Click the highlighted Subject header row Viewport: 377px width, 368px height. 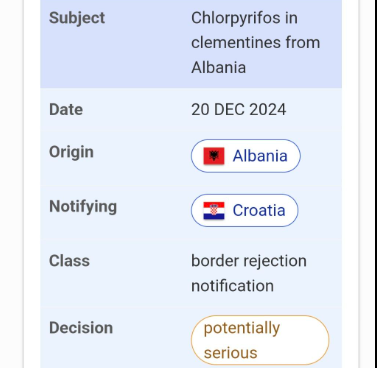pyautogui.click(x=191, y=43)
